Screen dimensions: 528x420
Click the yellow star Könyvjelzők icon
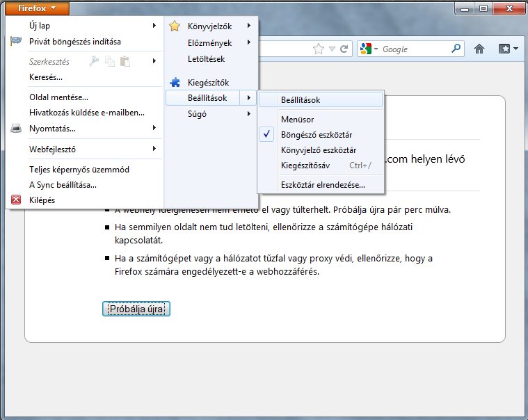175,26
